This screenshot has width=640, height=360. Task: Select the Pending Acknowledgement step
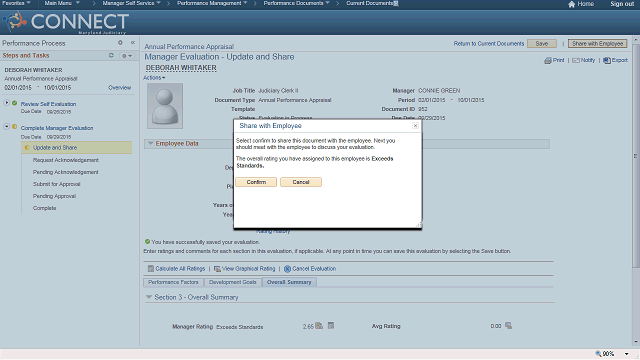[x=65, y=172]
